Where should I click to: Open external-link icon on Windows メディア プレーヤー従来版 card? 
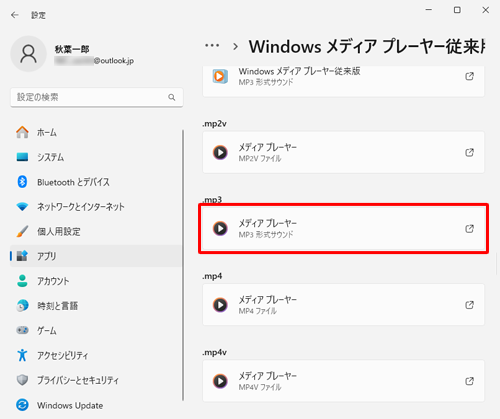click(x=469, y=76)
